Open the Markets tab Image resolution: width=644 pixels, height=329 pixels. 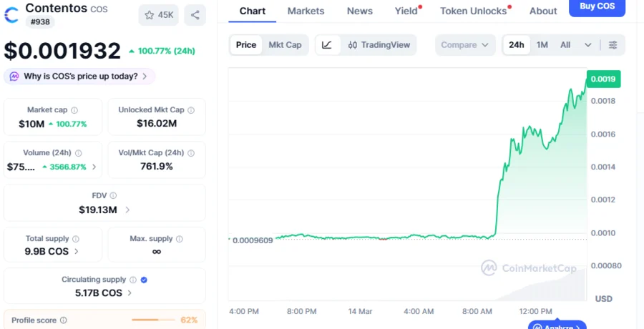click(x=306, y=11)
